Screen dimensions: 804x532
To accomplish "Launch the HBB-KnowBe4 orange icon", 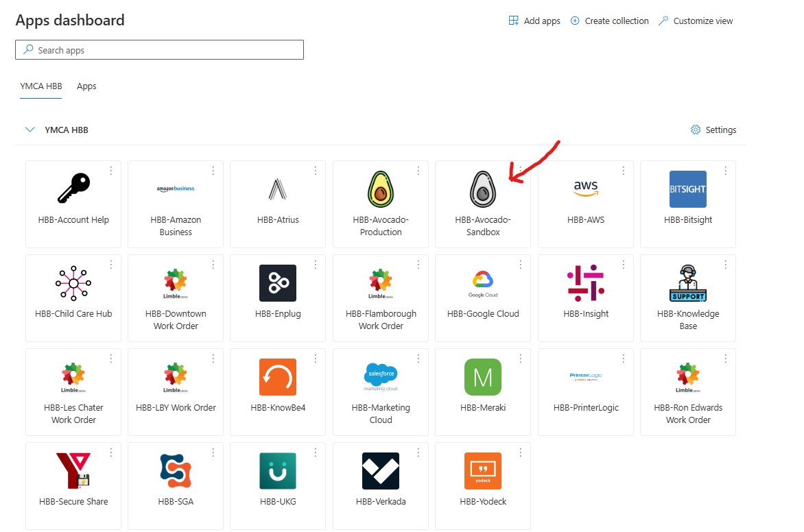I will click(278, 376).
